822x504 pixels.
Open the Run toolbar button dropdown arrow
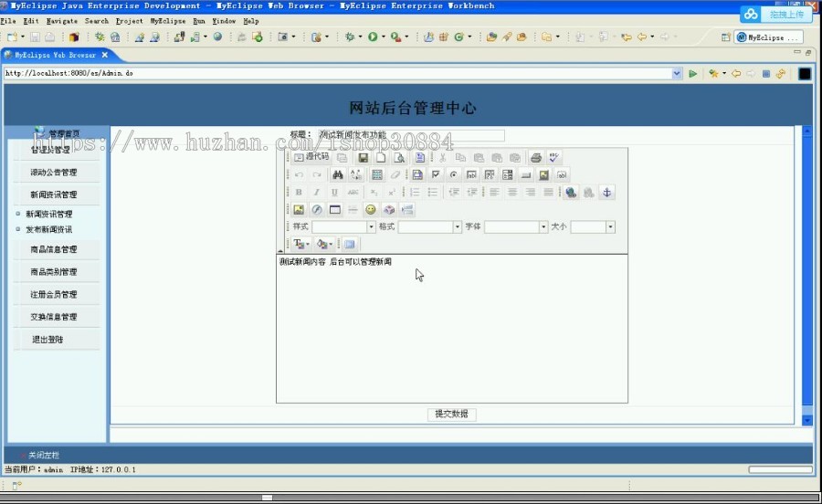pyautogui.click(x=384, y=37)
